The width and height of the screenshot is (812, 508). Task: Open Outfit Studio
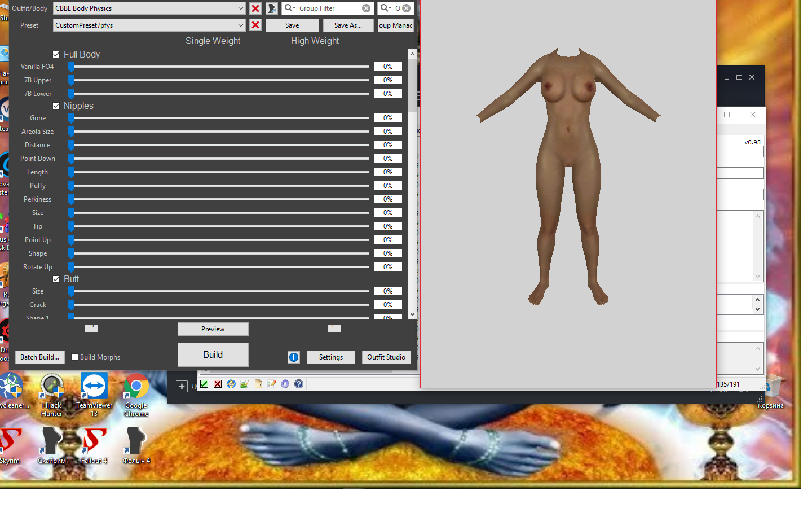[386, 357]
